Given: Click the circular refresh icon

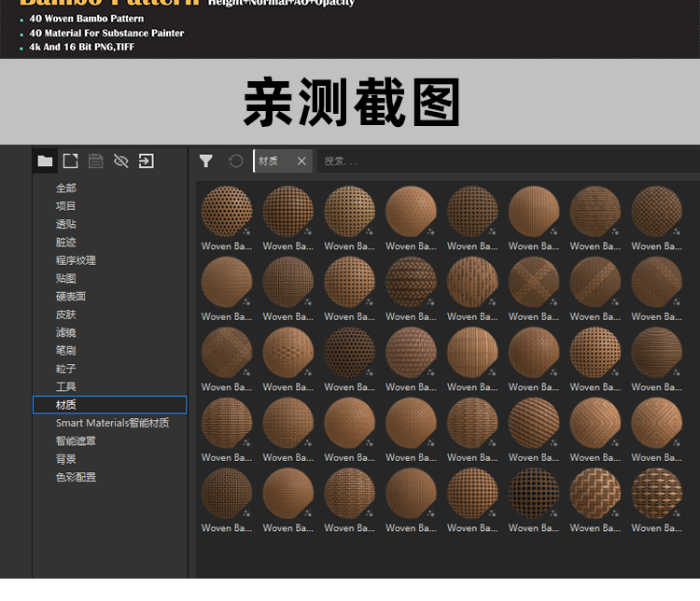Looking at the screenshot, I should [x=236, y=161].
